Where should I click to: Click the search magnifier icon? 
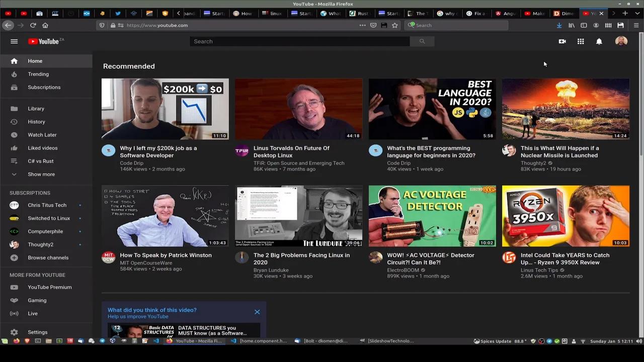coord(422,41)
